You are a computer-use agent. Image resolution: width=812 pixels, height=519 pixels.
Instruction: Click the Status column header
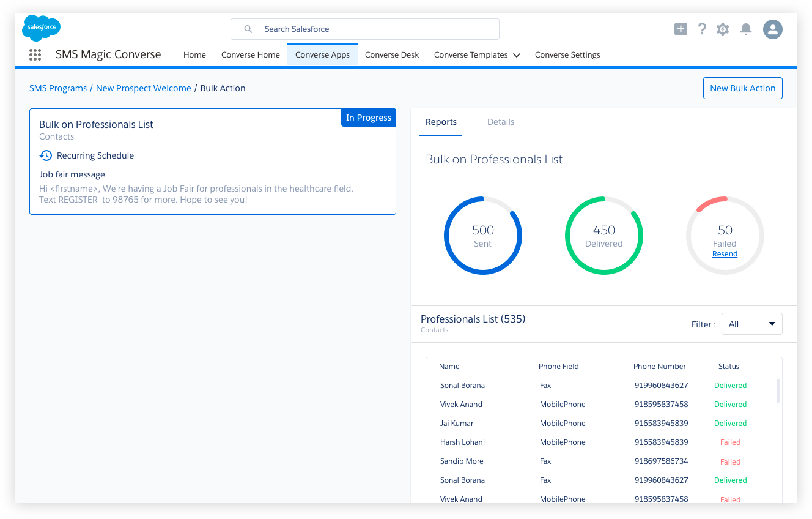pyautogui.click(x=729, y=367)
